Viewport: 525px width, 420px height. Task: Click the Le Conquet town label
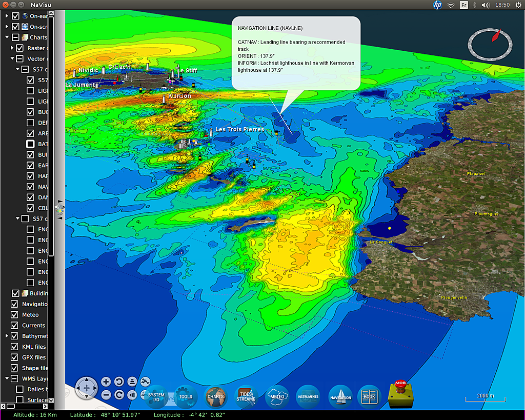381,242
